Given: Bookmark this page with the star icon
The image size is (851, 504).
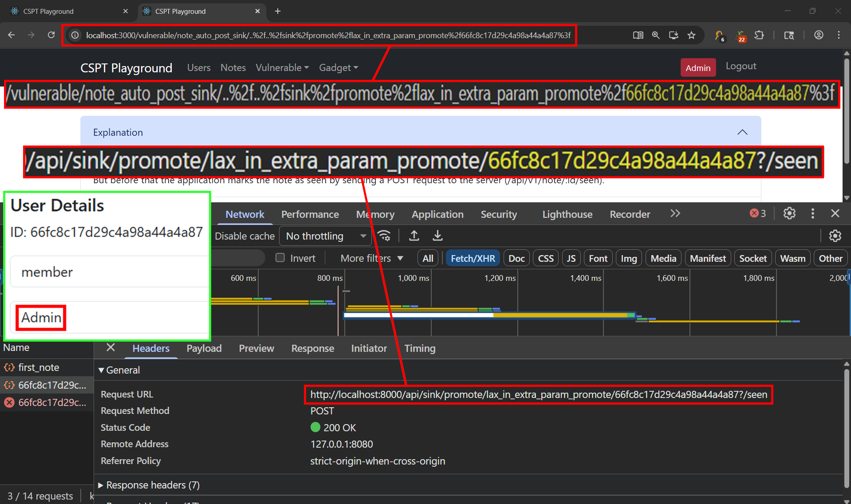Looking at the screenshot, I should click(x=691, y=35).
